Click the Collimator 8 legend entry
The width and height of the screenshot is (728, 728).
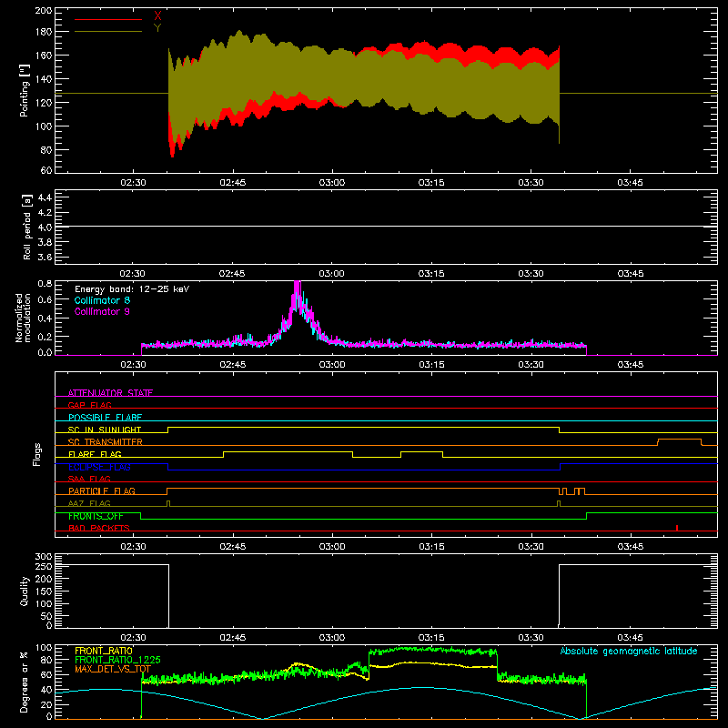pyautogui.click(x=102, y=300)
